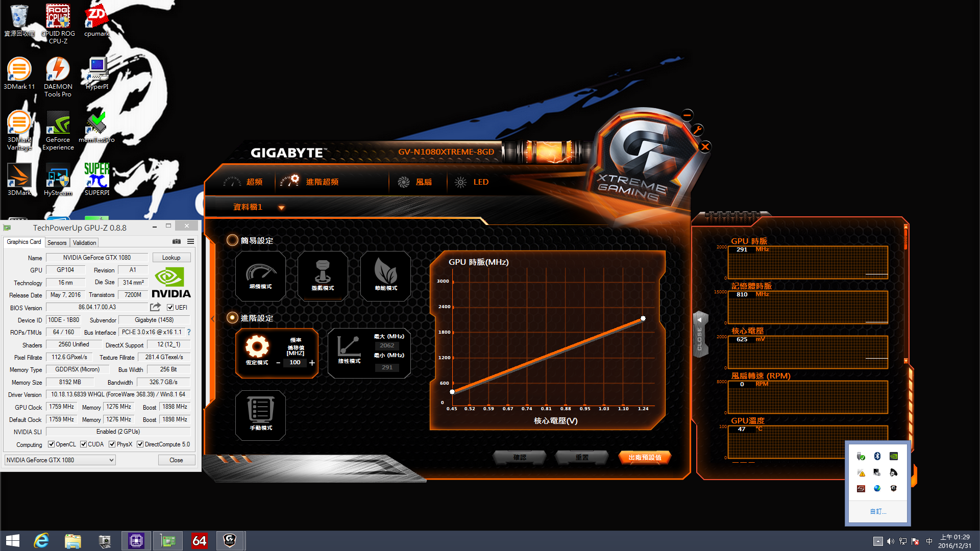The height and width of the screenshot is (551, 980).
Task: Click the lower-left point on the voltage curve
Action: pos(452,392)
